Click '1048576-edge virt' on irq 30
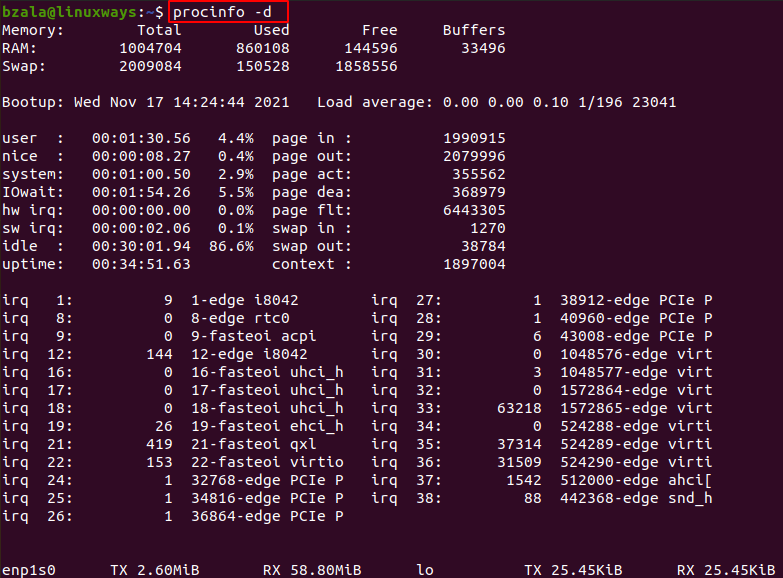Image resolution: width=783 pixels, height=578 pixels. [x=636, y=354]
